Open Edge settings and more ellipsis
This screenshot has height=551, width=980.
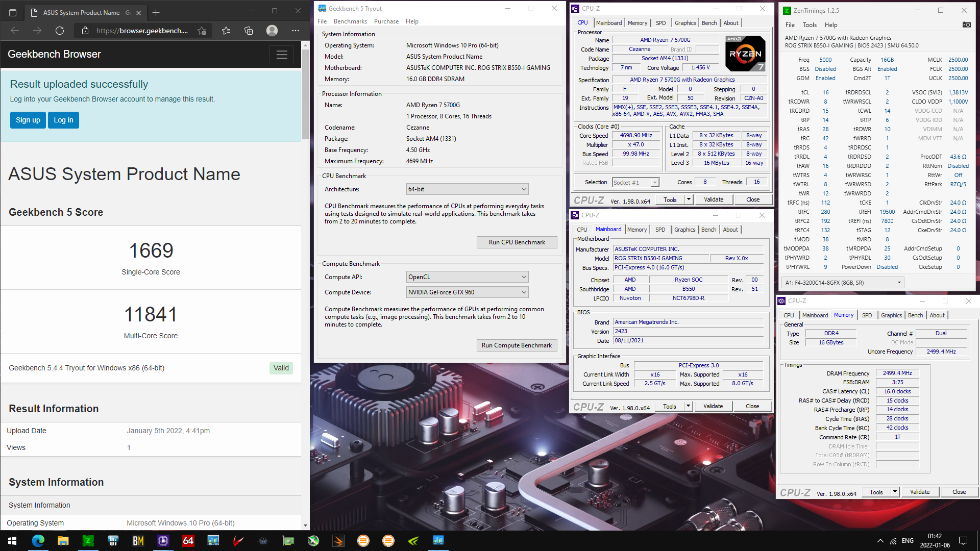click(x=295, y=31)
